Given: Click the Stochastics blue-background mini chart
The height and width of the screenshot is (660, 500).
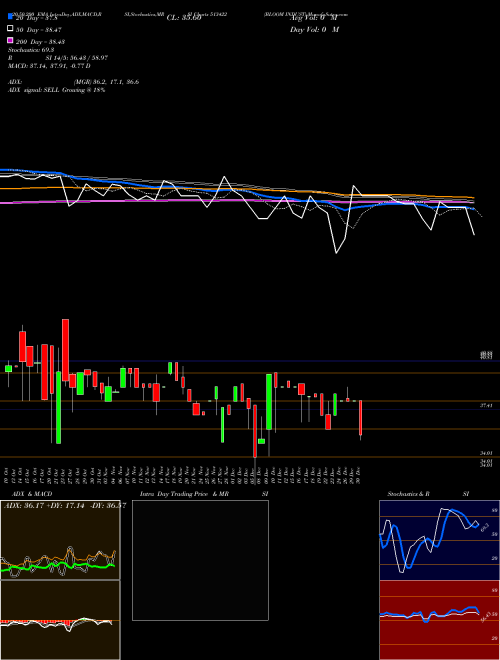Looking at the screenshot, I should (439, 540).
